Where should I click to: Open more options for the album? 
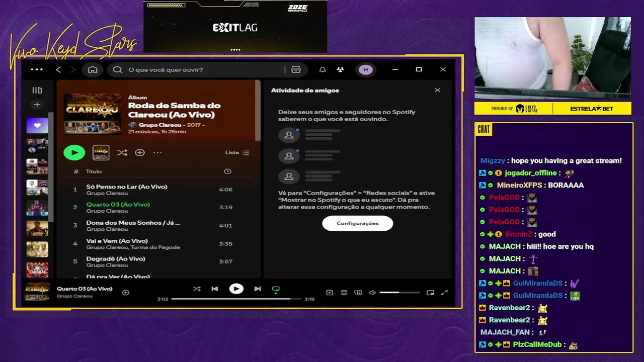point(157,152)
